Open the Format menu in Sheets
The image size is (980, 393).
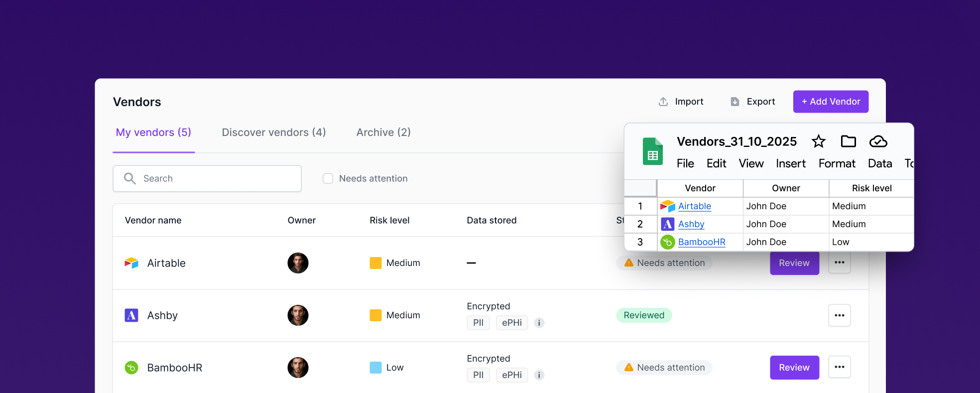tap(837, 163)
